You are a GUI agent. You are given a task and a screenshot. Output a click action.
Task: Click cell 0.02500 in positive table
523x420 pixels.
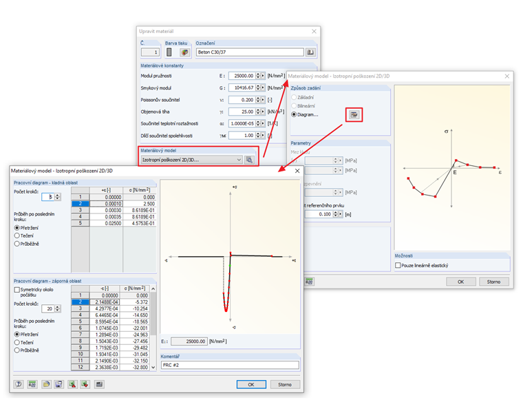click(107, 223)
